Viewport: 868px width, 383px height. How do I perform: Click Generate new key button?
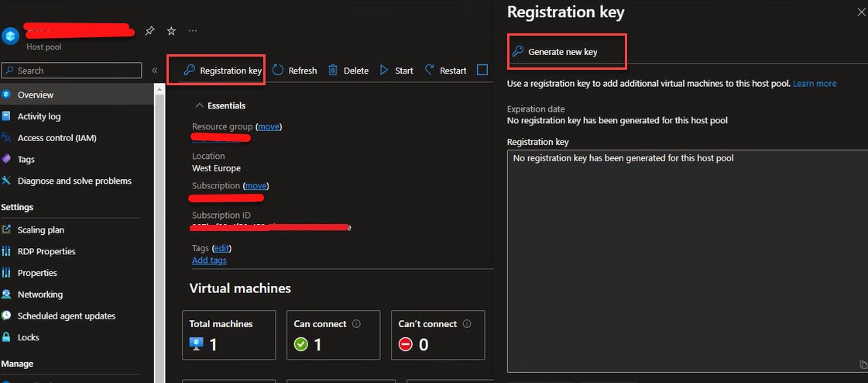point(562,52)
